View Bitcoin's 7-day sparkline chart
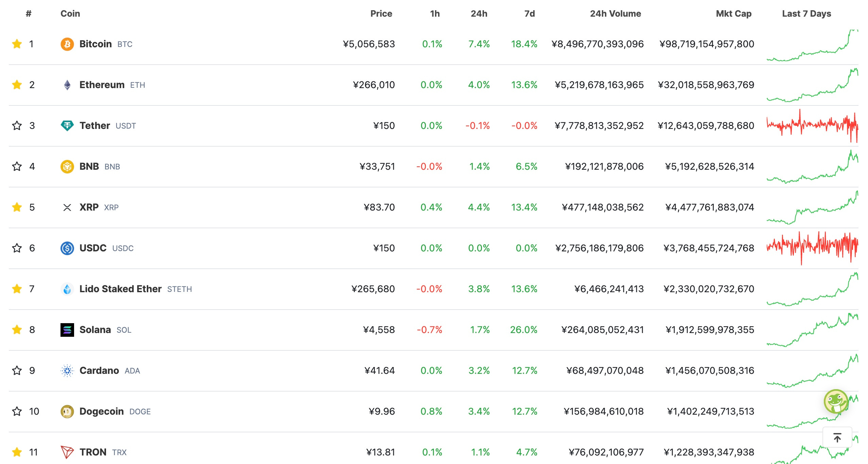This screenshot has height=464, width=868. tap(812, 45)
